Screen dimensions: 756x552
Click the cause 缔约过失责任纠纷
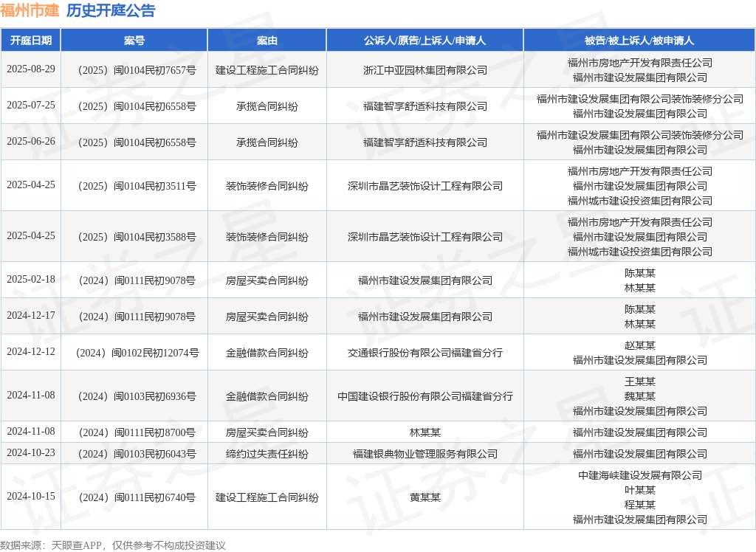[267, 454]
